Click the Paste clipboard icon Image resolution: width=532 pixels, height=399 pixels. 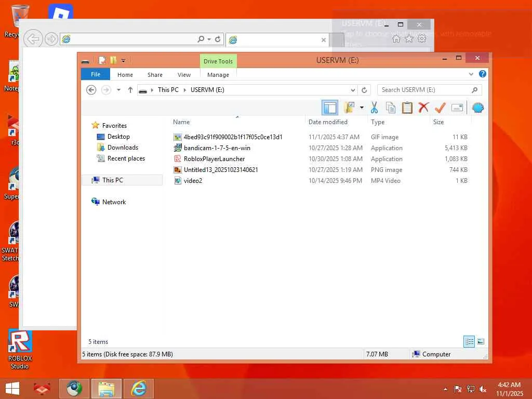[x=407, y=108]
